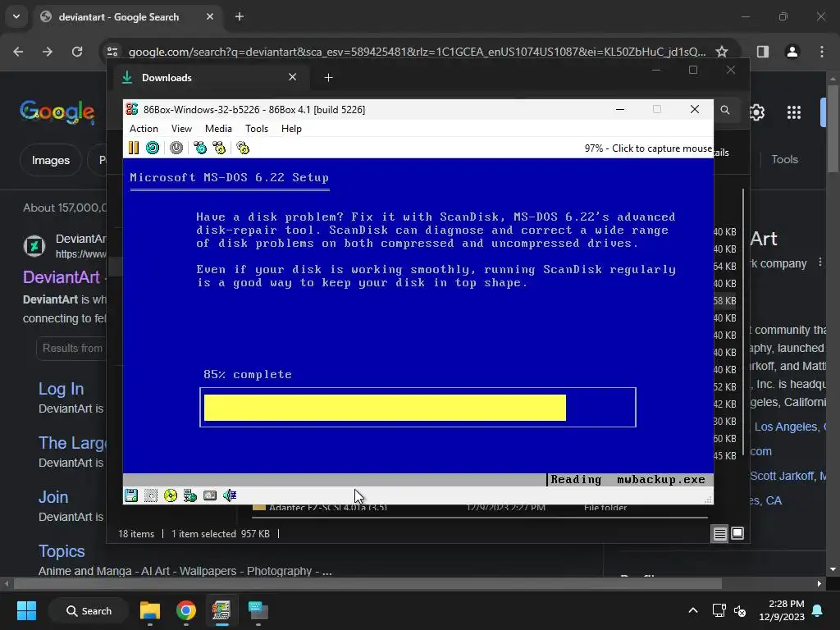Screen dimensions: 840x630
Task: Add a new tab in File Explorer
Action: (328, 78)
